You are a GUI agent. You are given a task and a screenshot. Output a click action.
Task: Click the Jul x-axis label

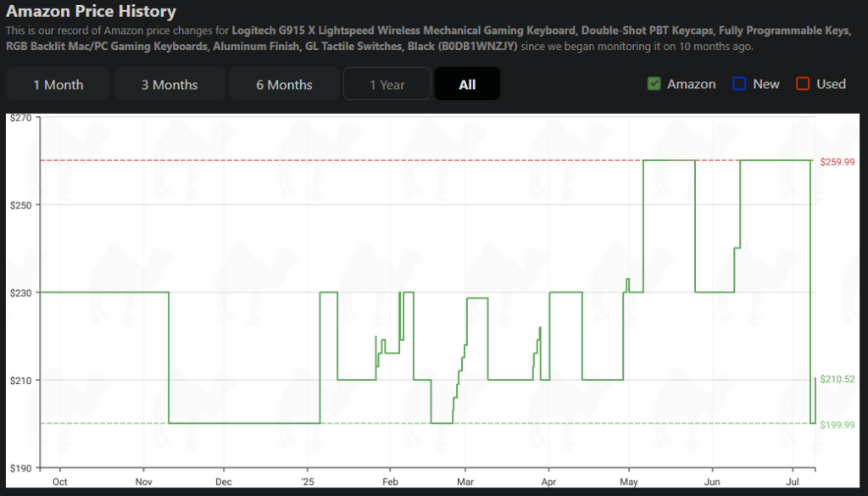tap(793, 482)
